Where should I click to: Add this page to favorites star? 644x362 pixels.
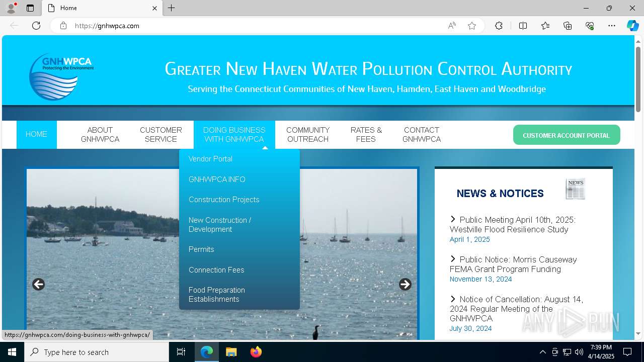click(x=472, y=26)
